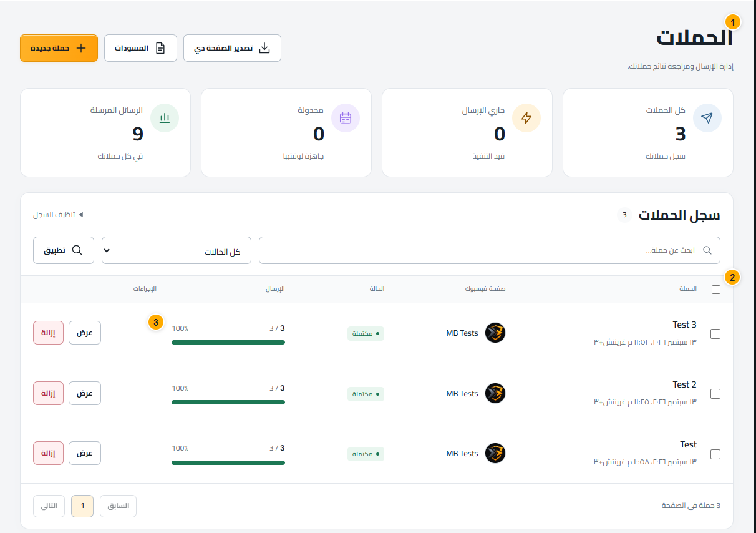The image size is (756, 533).
Task: Click the التالي pagination button
Action: click(x=49, y=506)
